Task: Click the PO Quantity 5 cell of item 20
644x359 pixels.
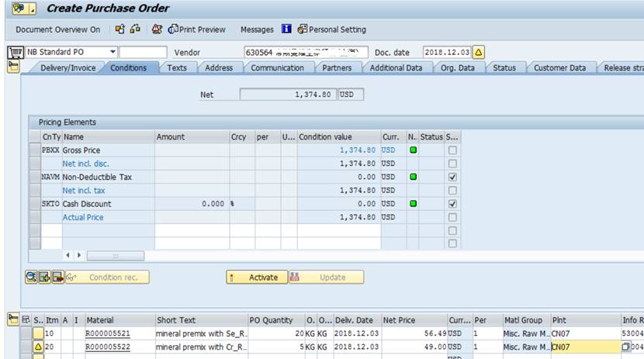Action: point(276,347)
